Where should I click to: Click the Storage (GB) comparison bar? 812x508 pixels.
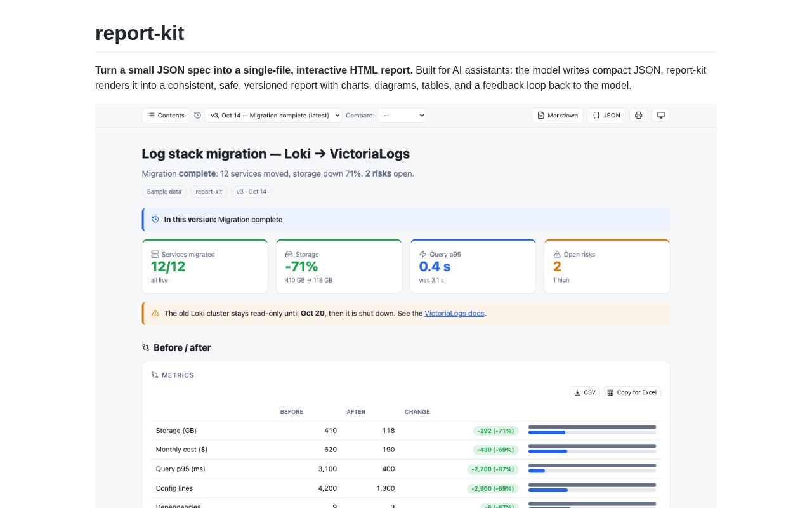coord(592,430)
